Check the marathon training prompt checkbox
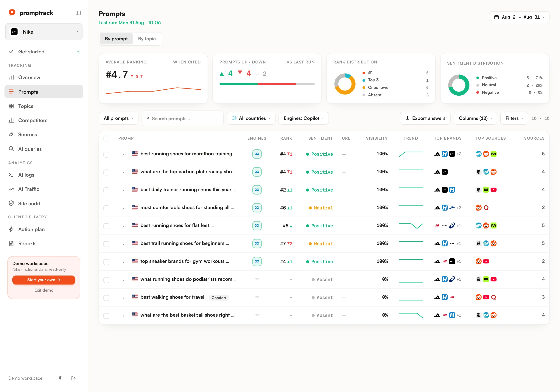 tap(106, 154)
